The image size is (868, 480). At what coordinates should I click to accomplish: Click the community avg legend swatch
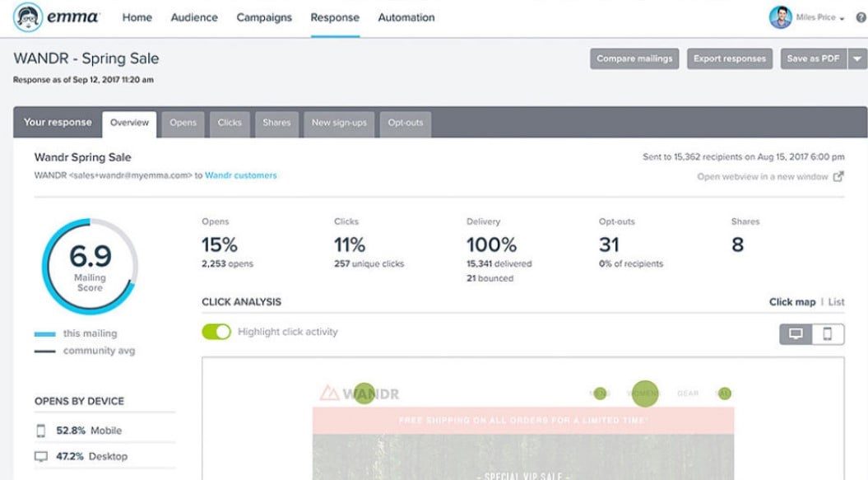pos(44,352)
